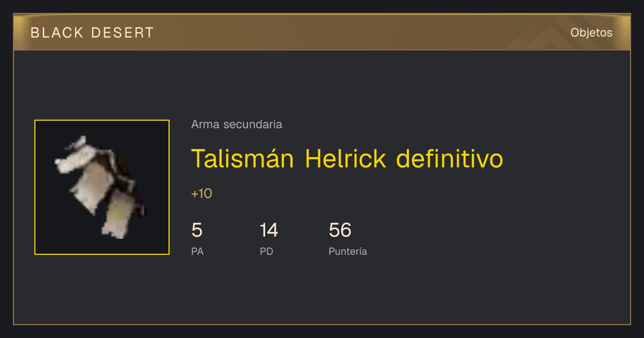Click the yellow frame's top-left corner

pos(35,120)
